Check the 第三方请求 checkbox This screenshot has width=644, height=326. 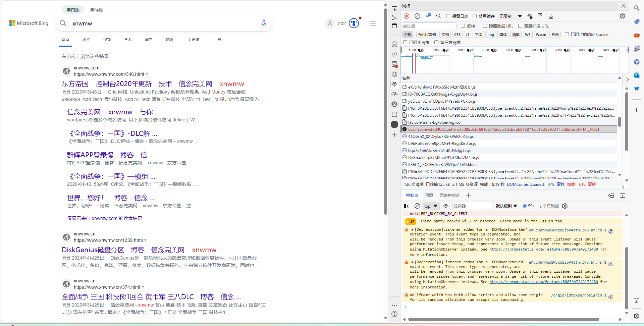click(436, 42)
